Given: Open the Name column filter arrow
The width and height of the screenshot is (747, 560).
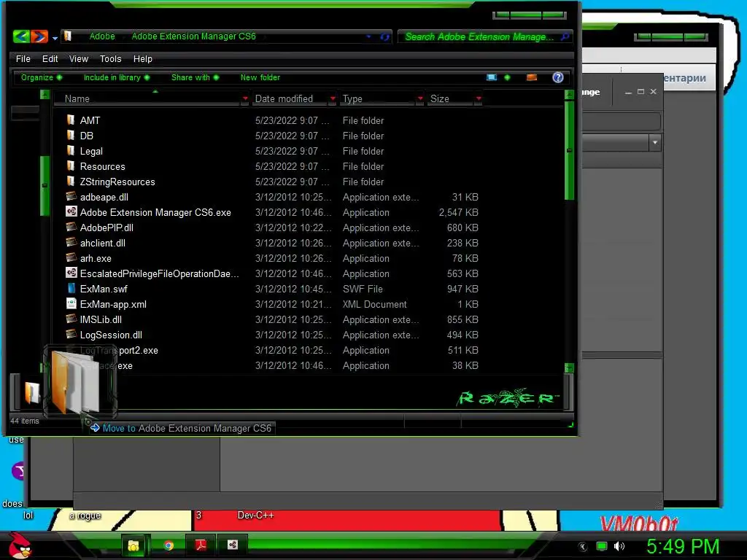Looking at the screenshot, I should (245, 98).
